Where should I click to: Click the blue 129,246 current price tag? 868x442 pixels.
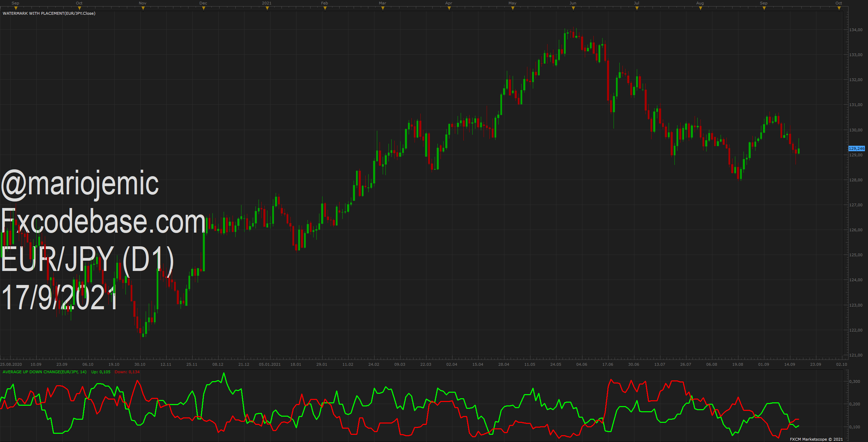point(857,148)
